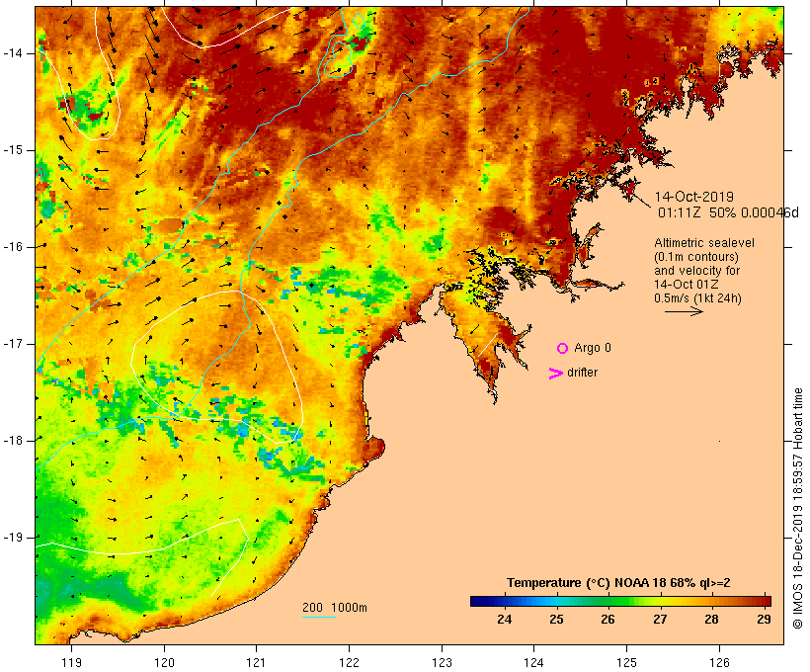The image size is (810, 672).
Task: Click the '-18' latitude axis label
Action: tap(12, 441)
